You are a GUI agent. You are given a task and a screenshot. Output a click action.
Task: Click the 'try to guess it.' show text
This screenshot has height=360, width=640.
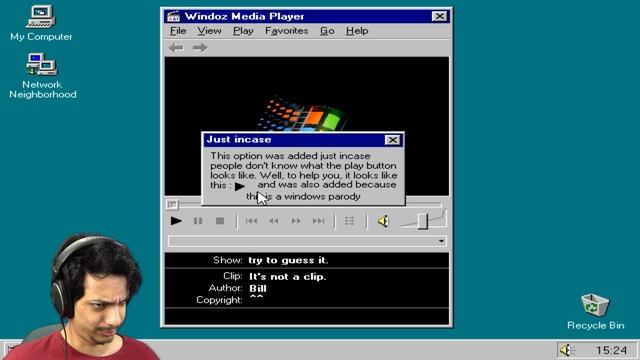[x=288, y=260]
